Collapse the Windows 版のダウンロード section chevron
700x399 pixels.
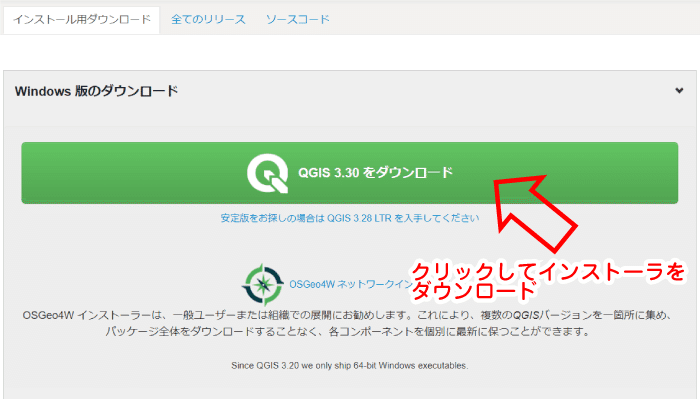pyautogui.click(x=679, y=91)
